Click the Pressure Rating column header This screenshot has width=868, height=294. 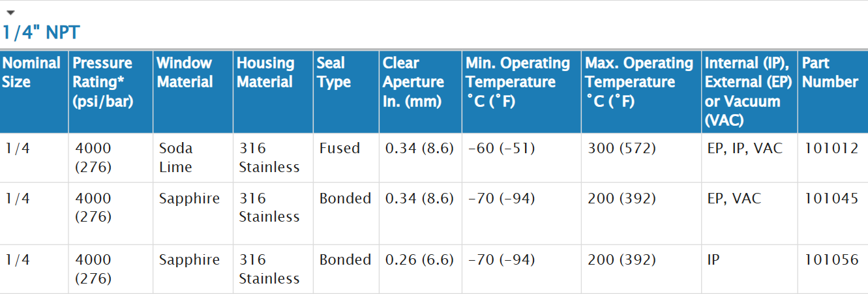point(103,82)
